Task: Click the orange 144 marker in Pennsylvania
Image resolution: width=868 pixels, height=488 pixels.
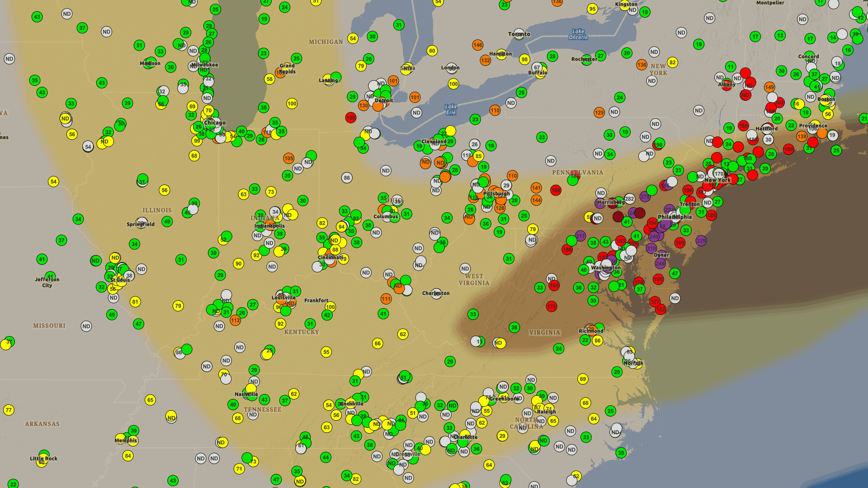Action: 536,200
